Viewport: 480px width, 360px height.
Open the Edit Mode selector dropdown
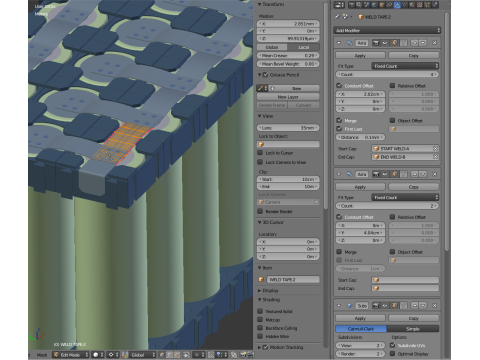(71, 355)
